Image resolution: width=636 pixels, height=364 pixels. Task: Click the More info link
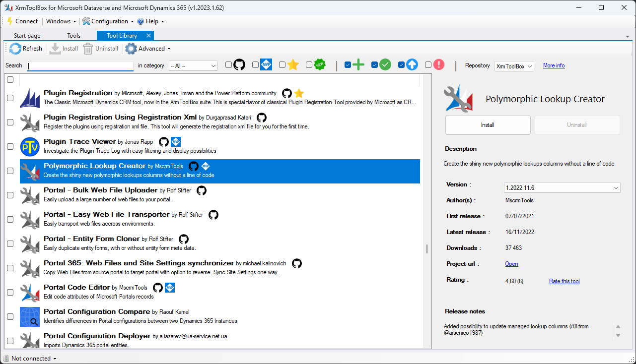(x=554, y=65)
